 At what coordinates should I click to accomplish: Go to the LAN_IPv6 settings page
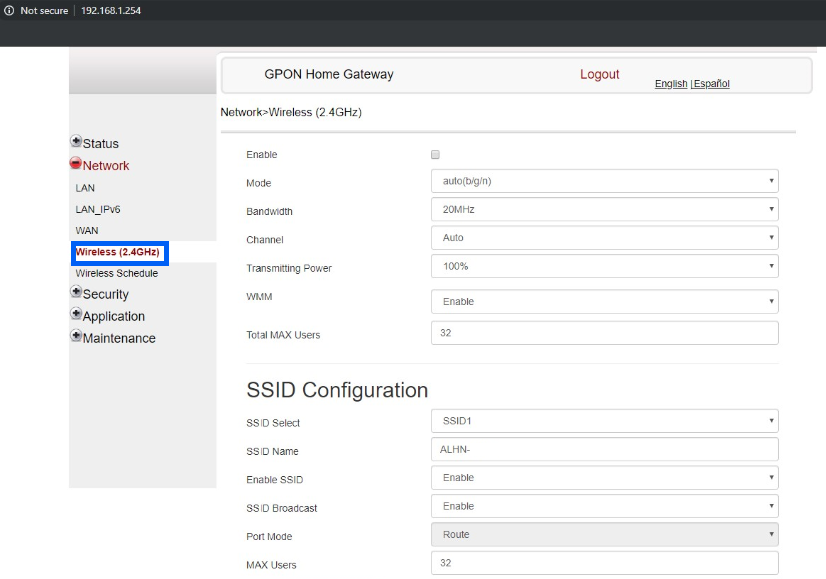pyautogui.click(x=98, y=209)
